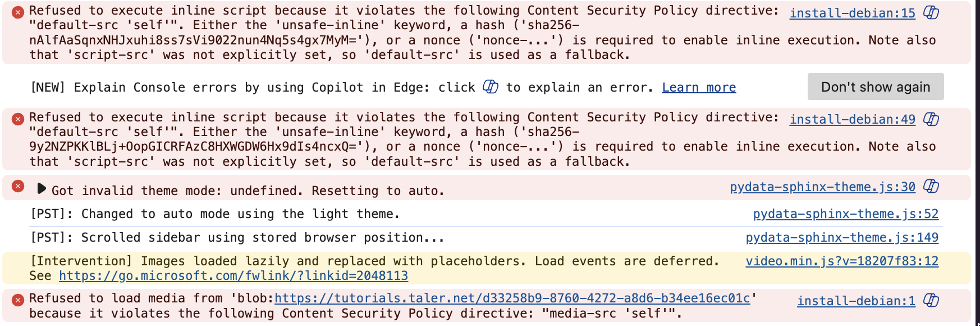
Task: Click error icon beside invalid theme mode message
Action: (18, 186)
